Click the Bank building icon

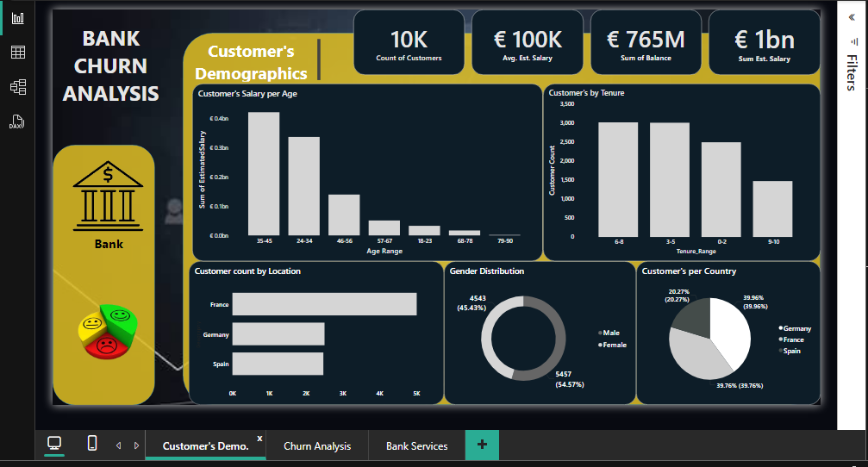coord(108,196)
